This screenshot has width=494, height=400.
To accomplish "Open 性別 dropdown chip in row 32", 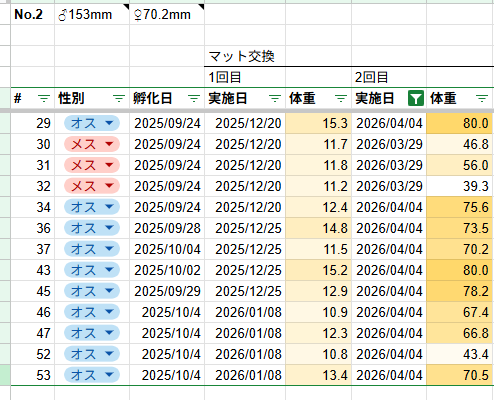I will pos(92,186).
